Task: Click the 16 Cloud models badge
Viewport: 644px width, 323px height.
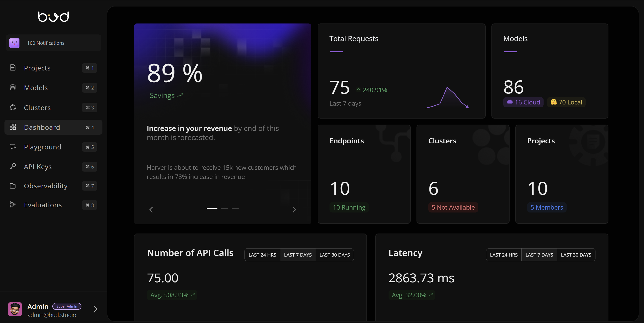Action: 523,102
